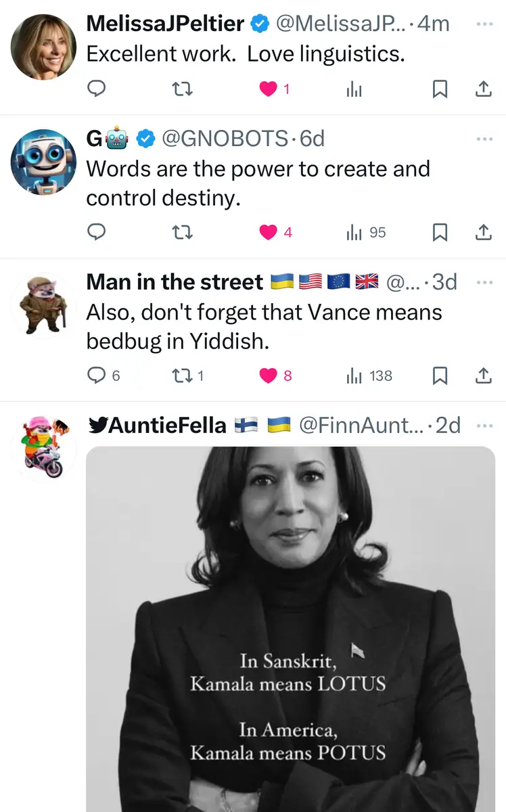Share the GNOBOTS tweet
This screenshot has height=812, width=506.
[x=483, y=232]
